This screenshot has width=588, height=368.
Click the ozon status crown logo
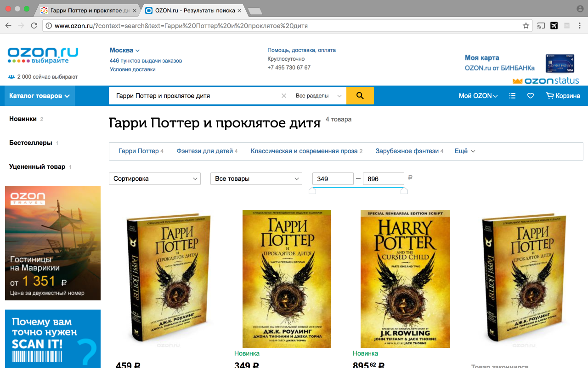click(546, 81)
